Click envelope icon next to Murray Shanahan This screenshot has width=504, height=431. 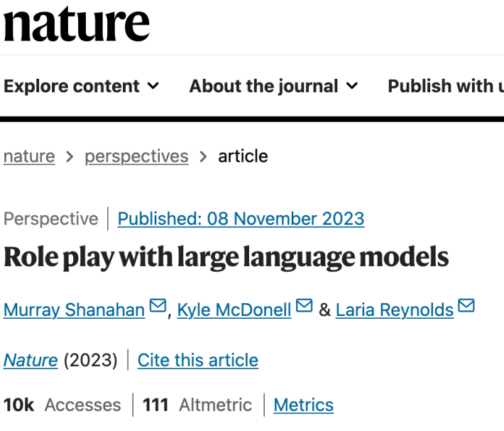pos(158,307)
